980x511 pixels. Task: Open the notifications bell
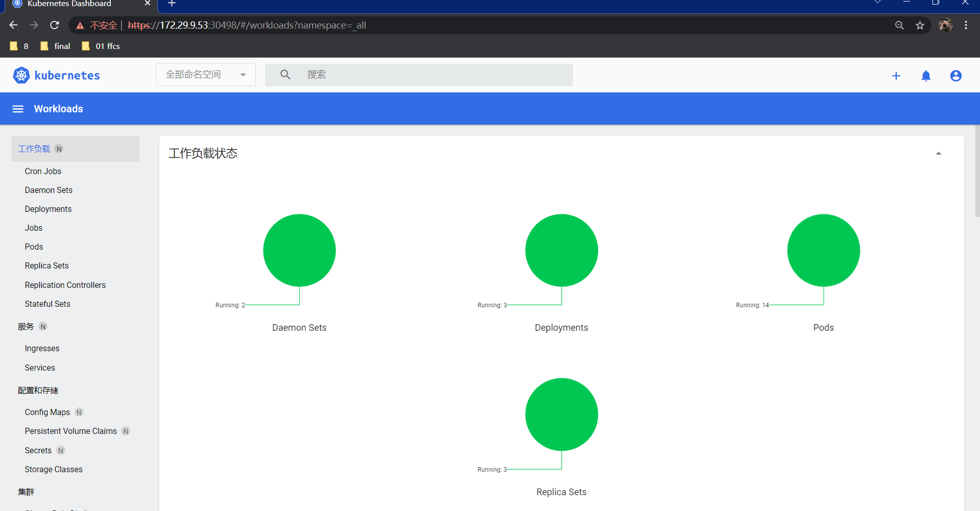(926, 76)
